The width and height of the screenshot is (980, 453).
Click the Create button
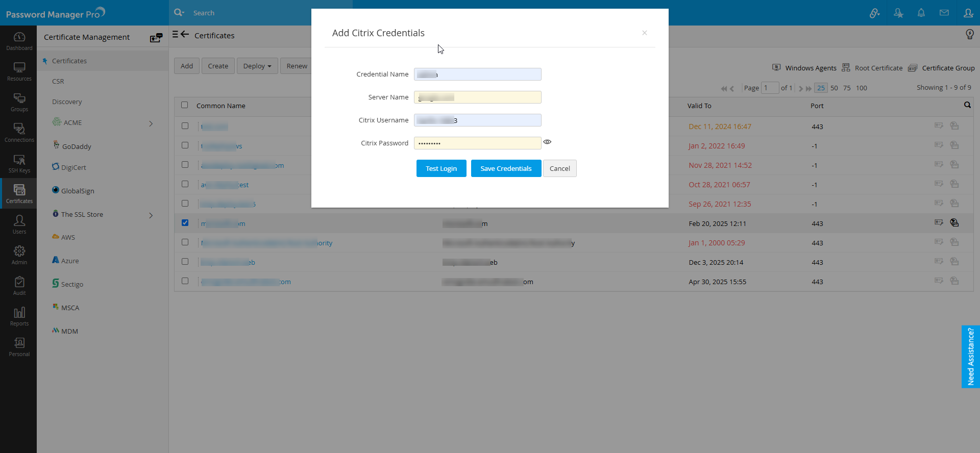click(x=218, y=66)
